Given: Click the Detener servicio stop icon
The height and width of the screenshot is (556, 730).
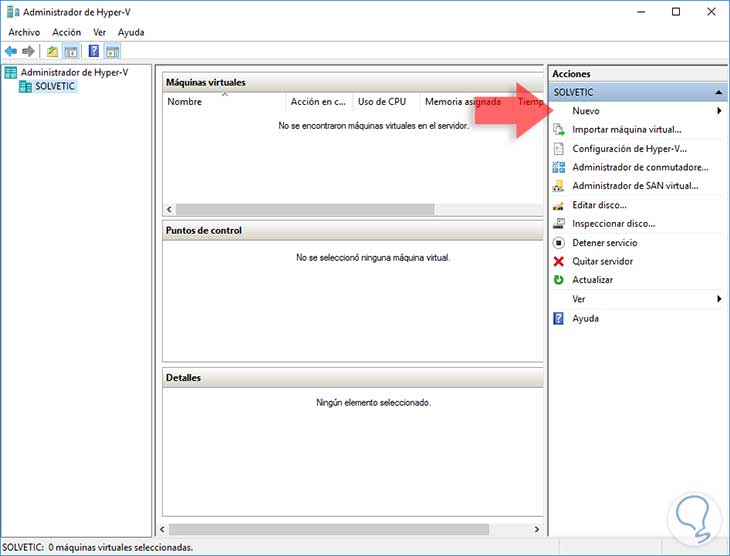Looking at the screenshot, I should point(559,243).
